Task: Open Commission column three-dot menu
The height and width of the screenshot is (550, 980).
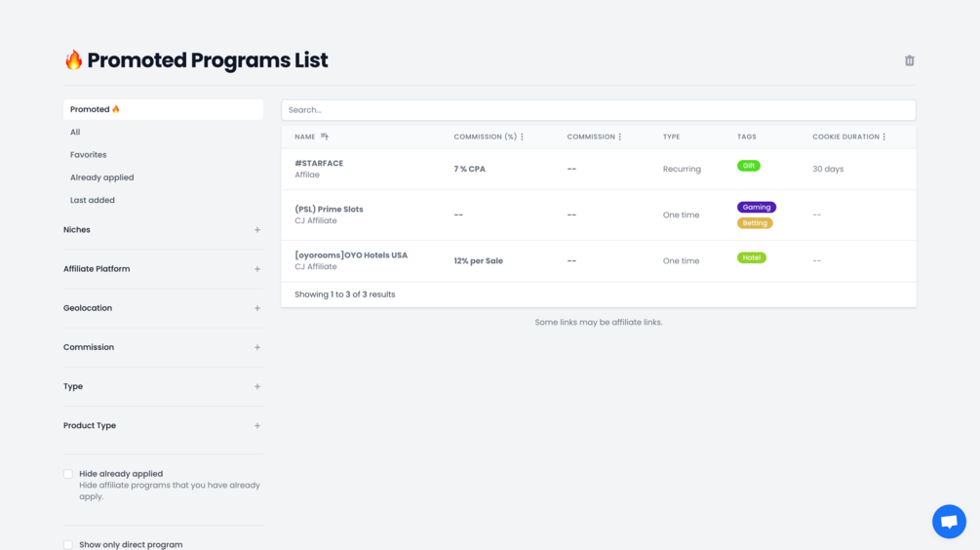Action: 620,137
